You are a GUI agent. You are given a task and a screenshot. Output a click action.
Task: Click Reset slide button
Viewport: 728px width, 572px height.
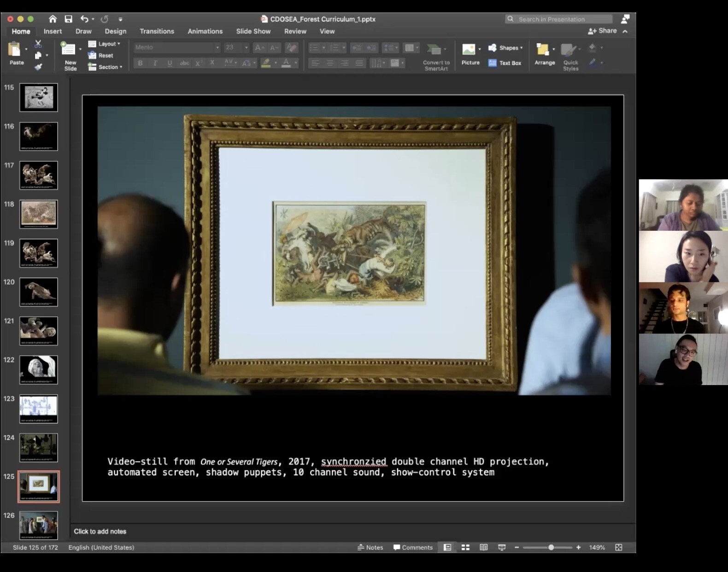pos(101,55)
